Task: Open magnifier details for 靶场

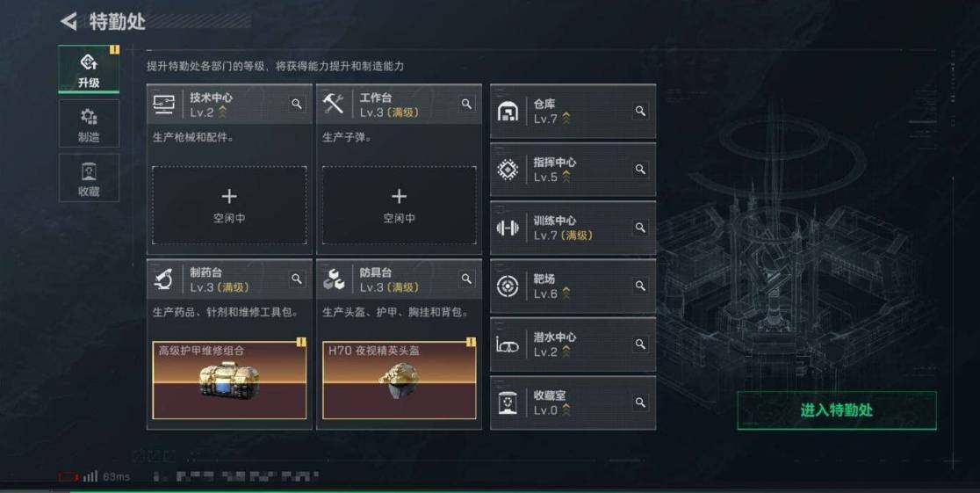Action: coord(640,286)
